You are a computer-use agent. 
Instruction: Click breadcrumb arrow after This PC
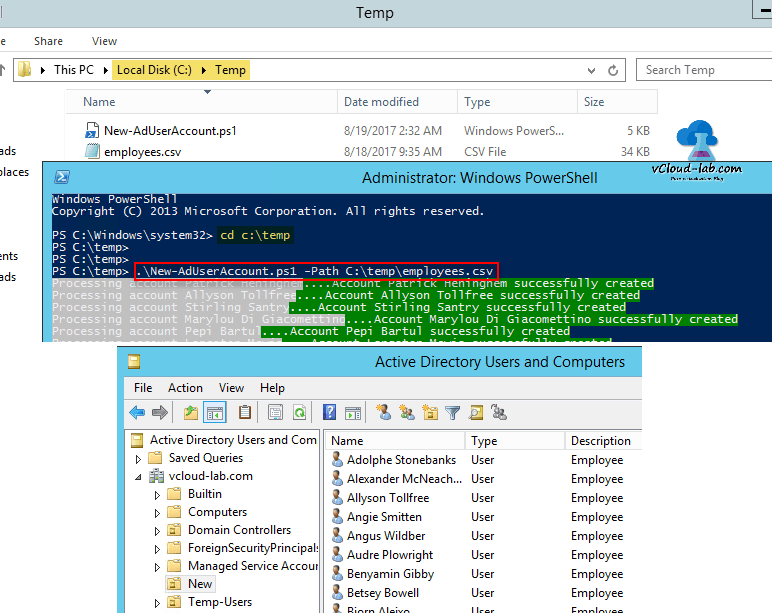click(x=105, y=70)
